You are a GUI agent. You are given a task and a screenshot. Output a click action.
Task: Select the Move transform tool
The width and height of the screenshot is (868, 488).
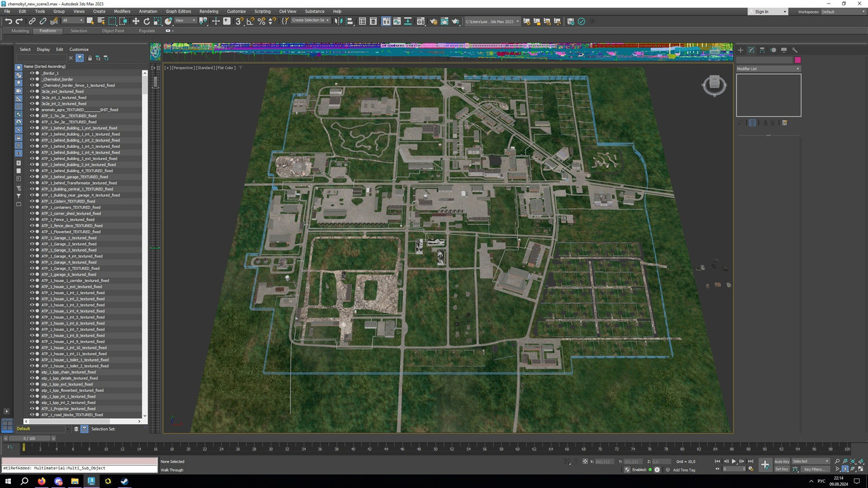136,21
